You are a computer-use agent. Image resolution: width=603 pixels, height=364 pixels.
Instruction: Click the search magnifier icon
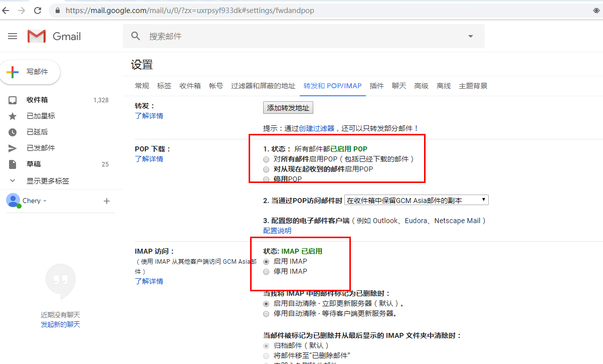point(135,36)
